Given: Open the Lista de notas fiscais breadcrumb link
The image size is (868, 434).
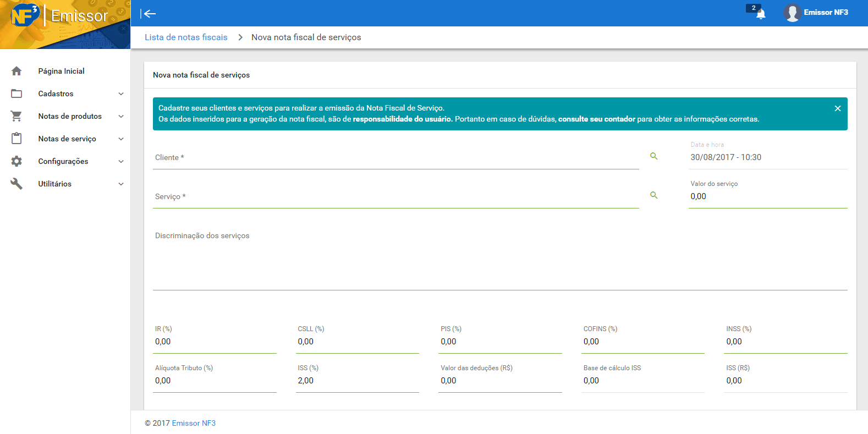Looking at the screenshot, I should tap(186, 37).
